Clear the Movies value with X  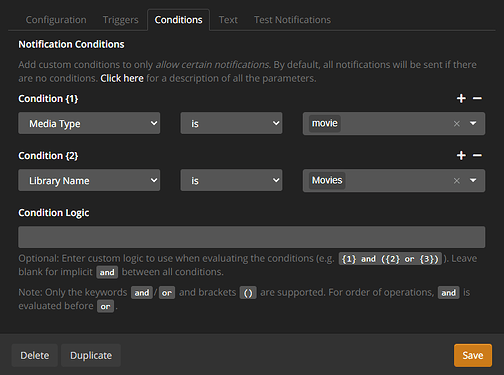coord(457,181)
